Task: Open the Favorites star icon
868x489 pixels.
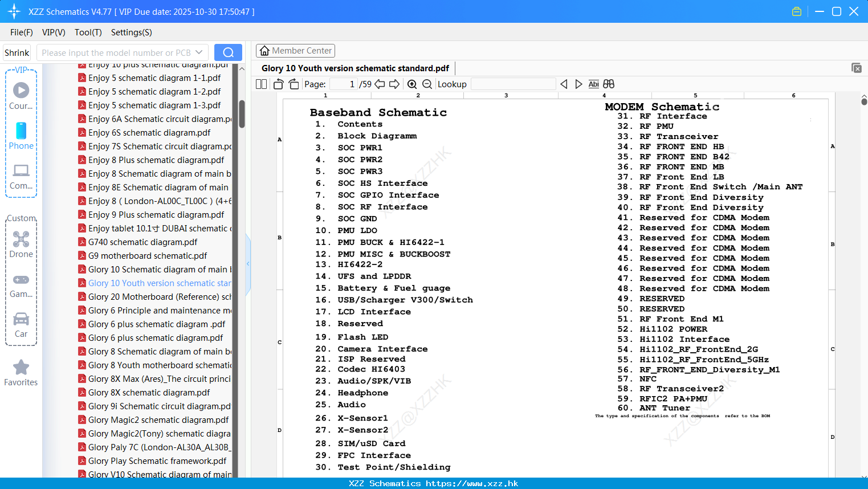Action: [21, 373]
